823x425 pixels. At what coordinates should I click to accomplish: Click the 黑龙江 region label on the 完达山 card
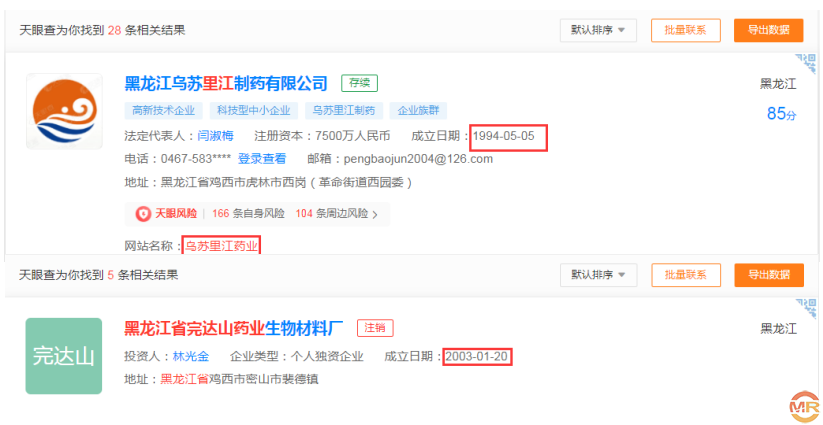(778, 329)
